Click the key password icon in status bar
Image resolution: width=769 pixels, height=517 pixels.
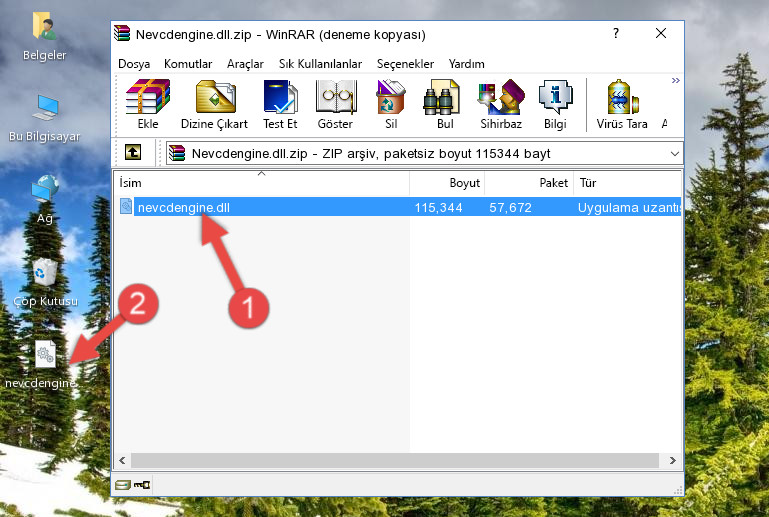tap(142, 485)
